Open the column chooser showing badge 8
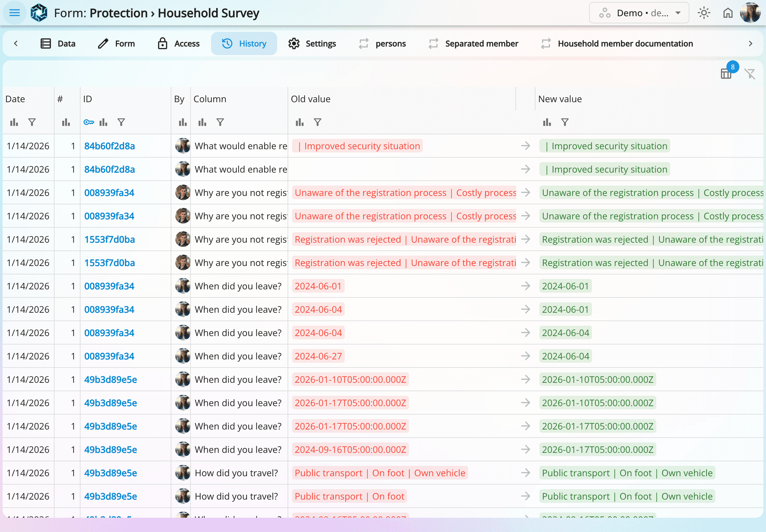This screenshot has width=766, height=532. [726, 73]
